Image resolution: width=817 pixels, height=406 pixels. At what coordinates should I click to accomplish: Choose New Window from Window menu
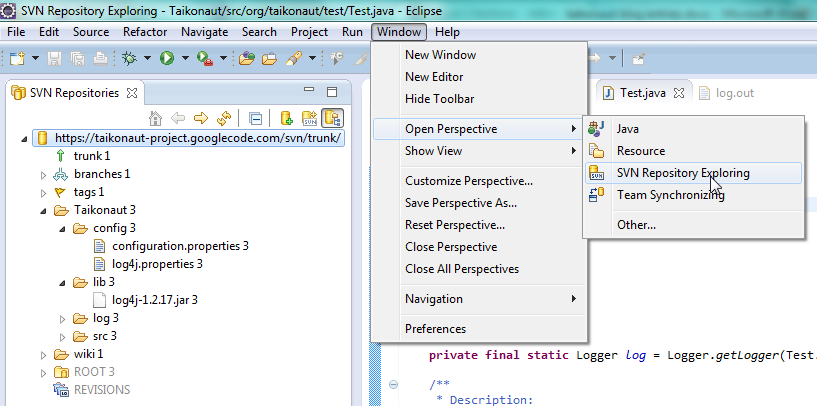[x=480, y=55]
